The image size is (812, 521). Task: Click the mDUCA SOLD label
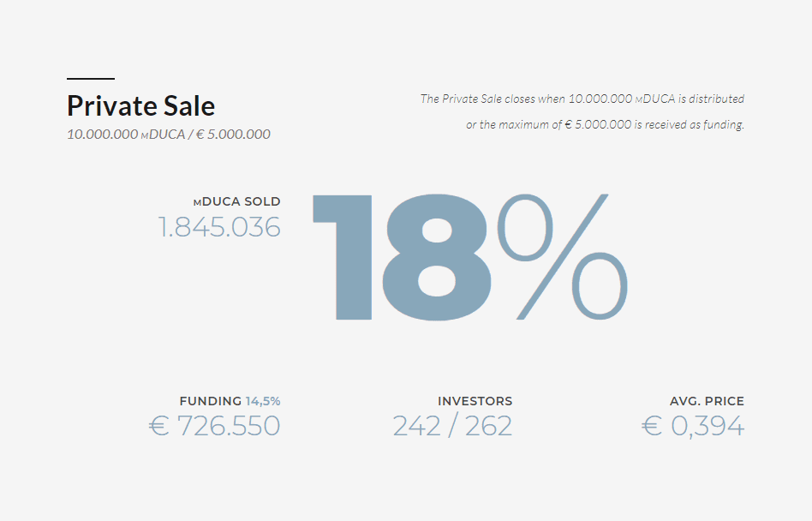tap(236, 201)
